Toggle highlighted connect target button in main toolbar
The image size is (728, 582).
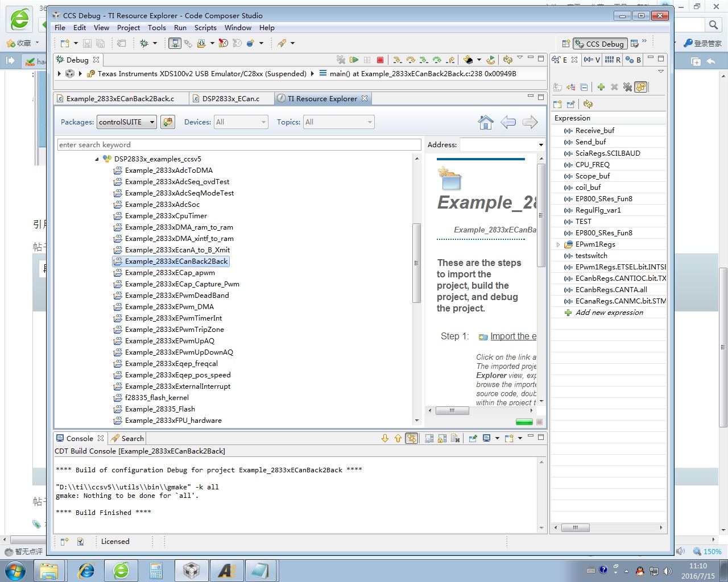pyautogui.click(x=175, y=43)
